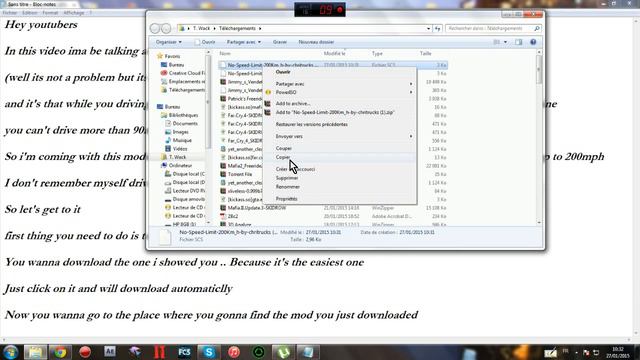
Task: Open Skype from the taskbar
Action: pos(209,352)
